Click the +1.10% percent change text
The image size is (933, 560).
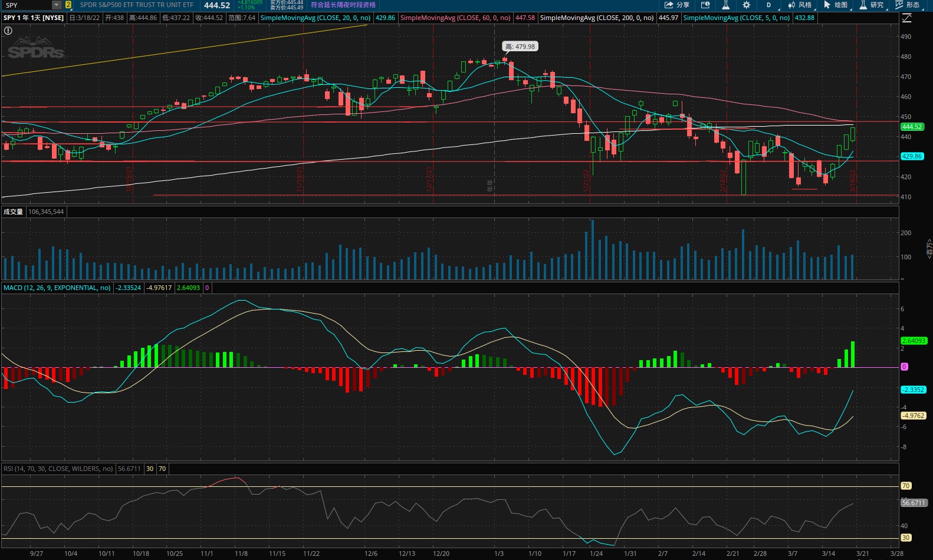tap(247, 8)
